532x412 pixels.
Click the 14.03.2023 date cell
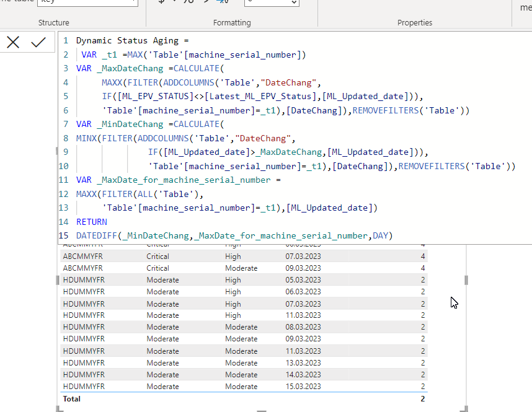pyautogui.click(x=303, y=375)
